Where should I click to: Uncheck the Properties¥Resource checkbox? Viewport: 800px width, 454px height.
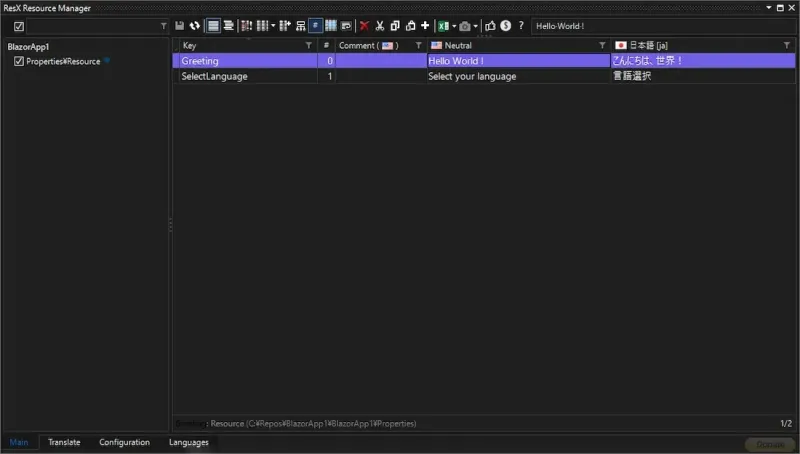click(19, 61)
